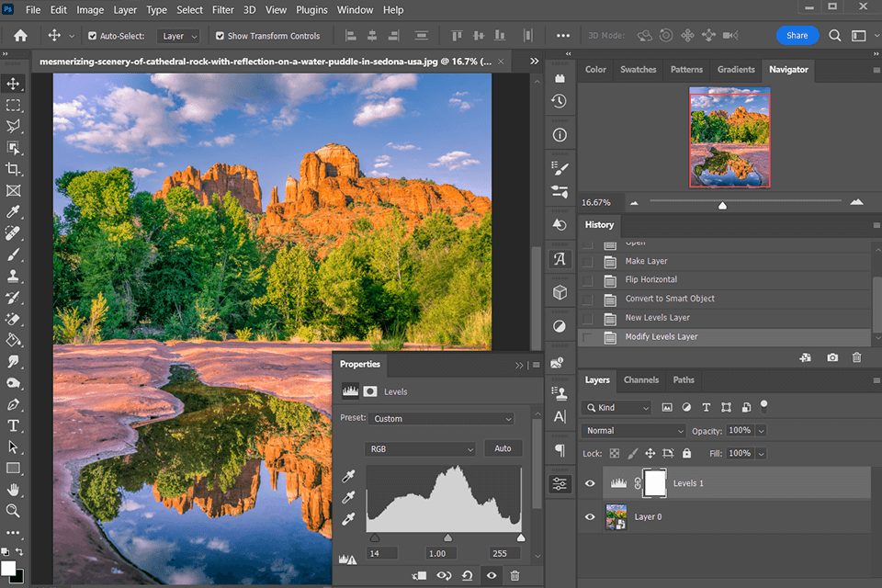
Task: Click the Navigator zoom slider handle
Action: (722, 206)
